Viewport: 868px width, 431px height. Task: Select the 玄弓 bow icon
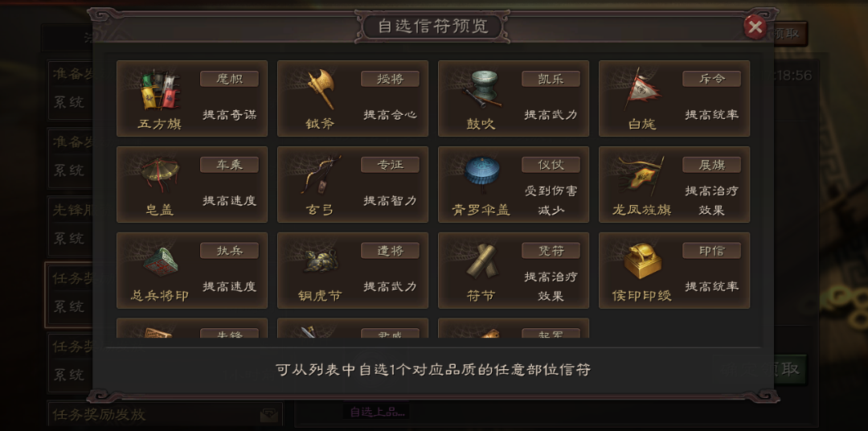point(321,175)
